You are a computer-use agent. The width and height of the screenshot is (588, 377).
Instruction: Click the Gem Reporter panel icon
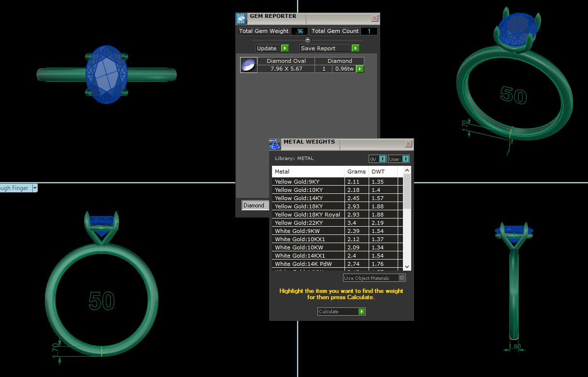coord(241,18)
